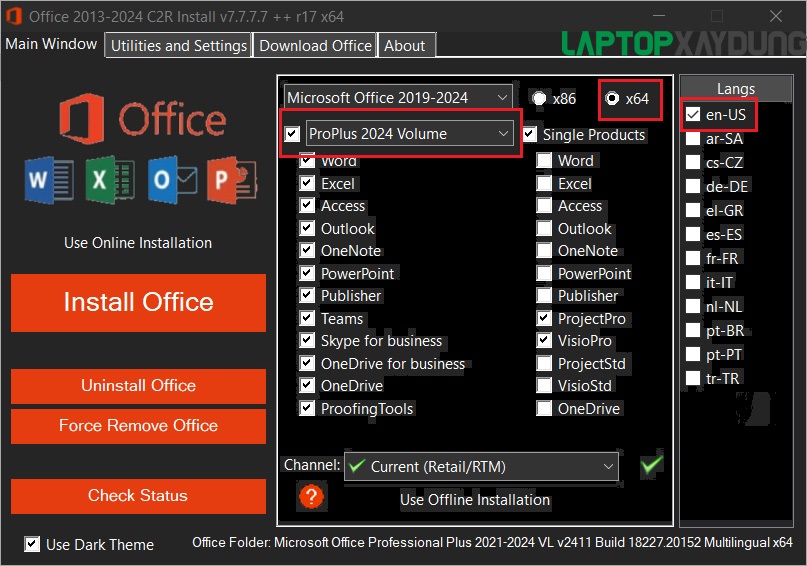Enable the pt-PT language
807x566 pixels.
click(x=693, y=355)
